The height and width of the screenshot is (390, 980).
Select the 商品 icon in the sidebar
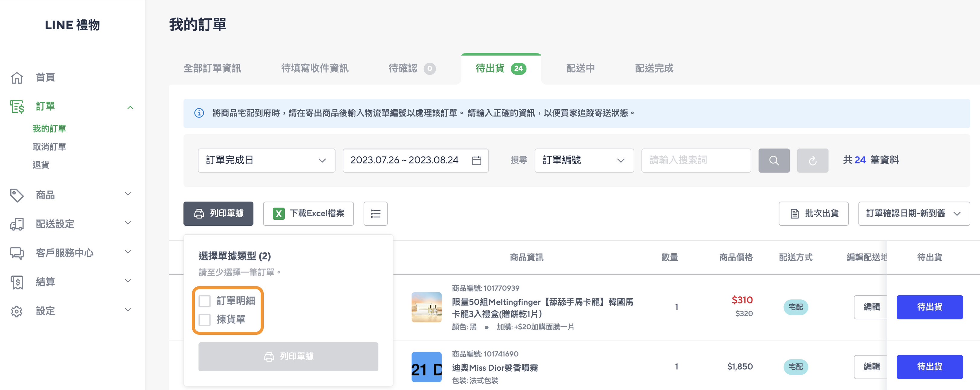pyautogui.click(x=17, y=195)
